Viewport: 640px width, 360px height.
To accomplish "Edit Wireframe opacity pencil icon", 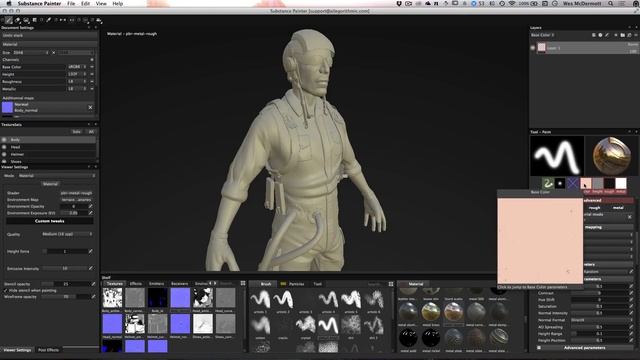I will [93, 297].
